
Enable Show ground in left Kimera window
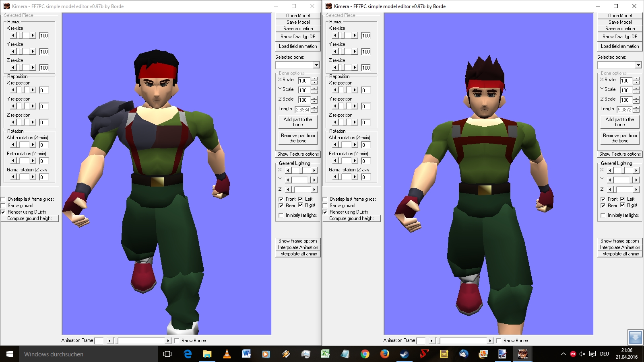pos(3,206)
